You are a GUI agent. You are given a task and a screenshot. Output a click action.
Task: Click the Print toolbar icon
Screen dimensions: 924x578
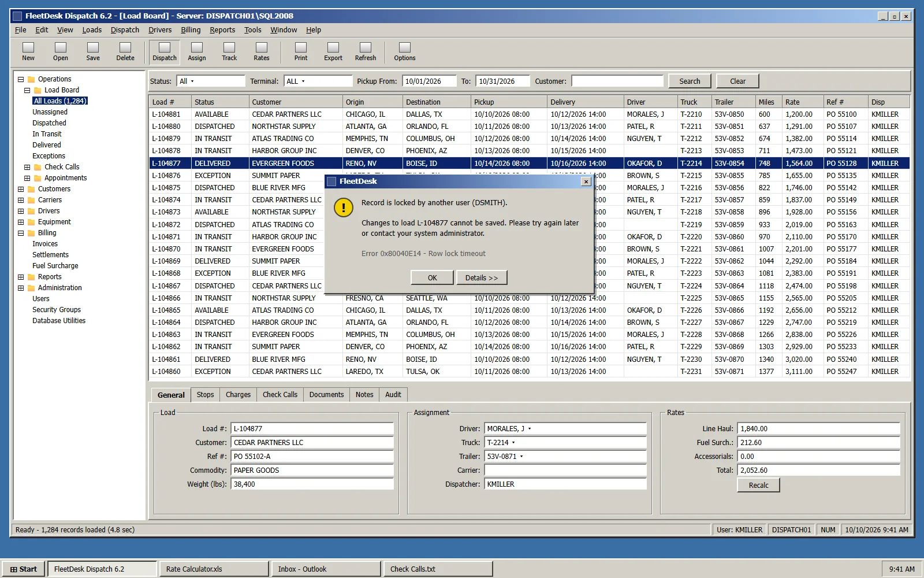pyautogui.click(x=301, y=51)
